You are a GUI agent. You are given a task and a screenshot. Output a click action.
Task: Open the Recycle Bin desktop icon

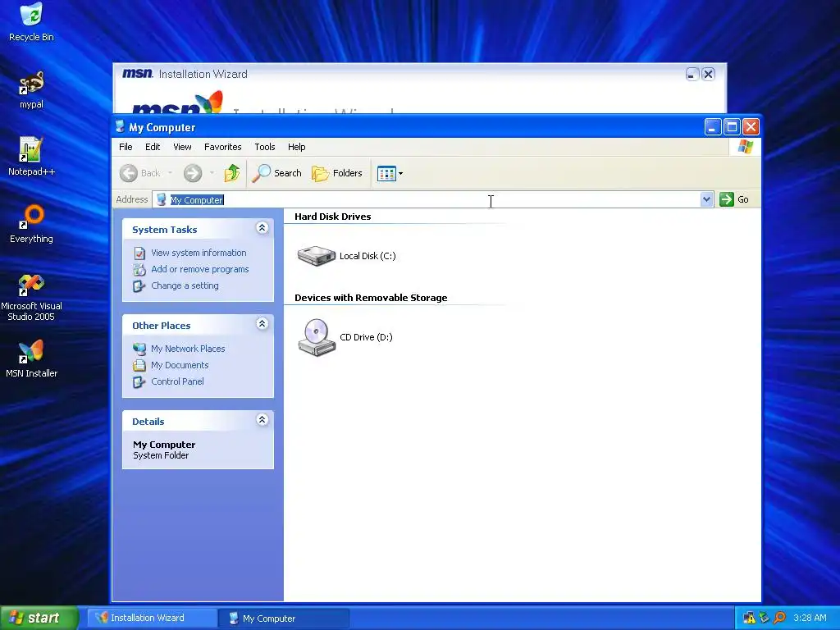[31, 22]
